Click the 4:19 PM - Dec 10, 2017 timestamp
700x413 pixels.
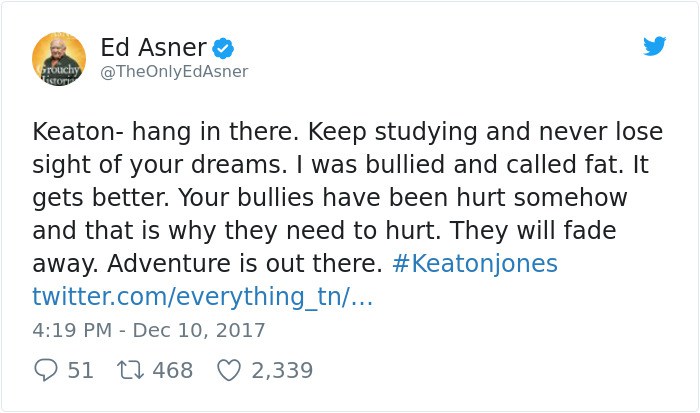point(149,330)
